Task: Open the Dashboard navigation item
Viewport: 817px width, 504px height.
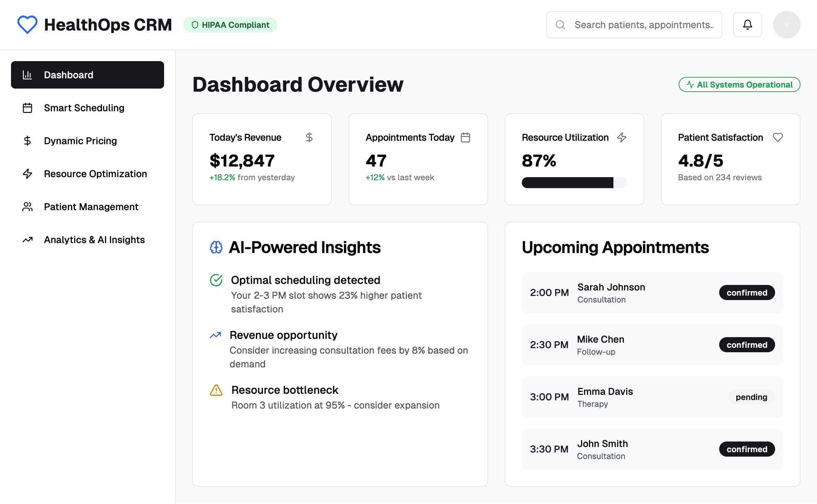Action: pyautogui.click(x=88, y=75)
